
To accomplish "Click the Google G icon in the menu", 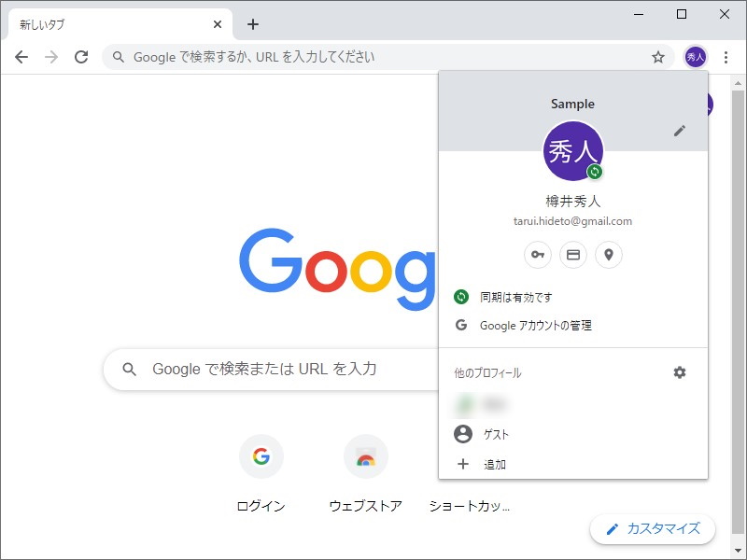I will [460, 325].
